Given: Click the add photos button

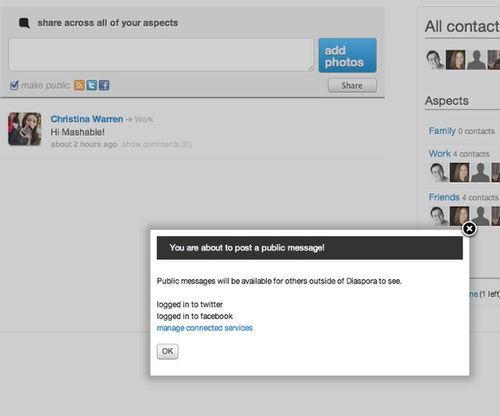Looking at the screenshot, I should (x=347, y=55).
